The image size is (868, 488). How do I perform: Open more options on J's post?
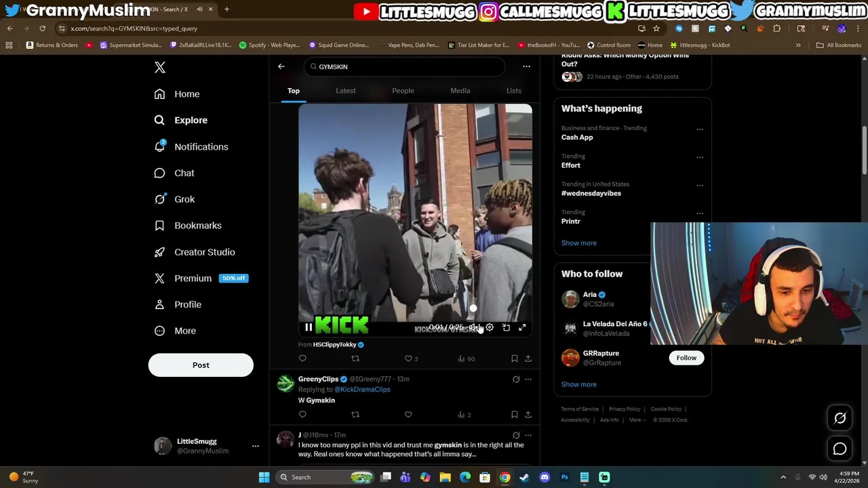[x=528, y=435]
